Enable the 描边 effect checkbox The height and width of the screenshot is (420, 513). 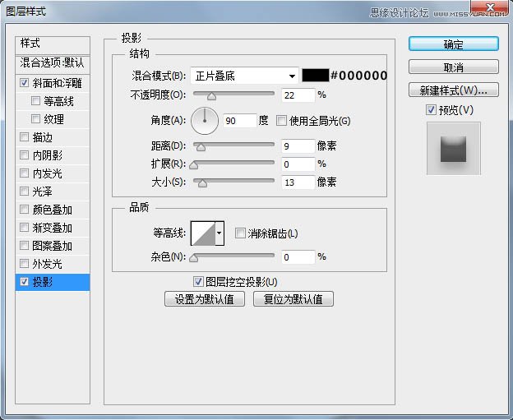pyautogui.click(x=24, y=136)
